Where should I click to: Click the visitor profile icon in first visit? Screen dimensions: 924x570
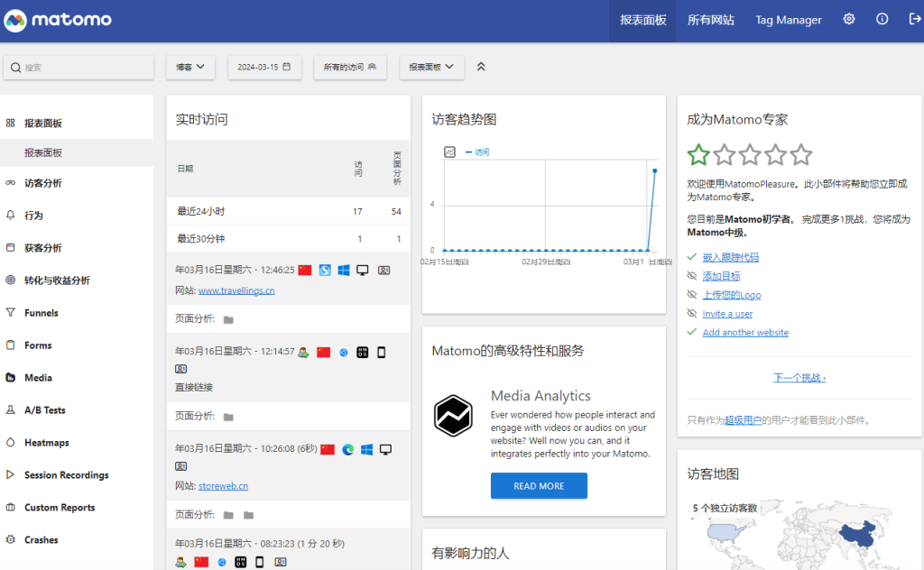(383, 271)
